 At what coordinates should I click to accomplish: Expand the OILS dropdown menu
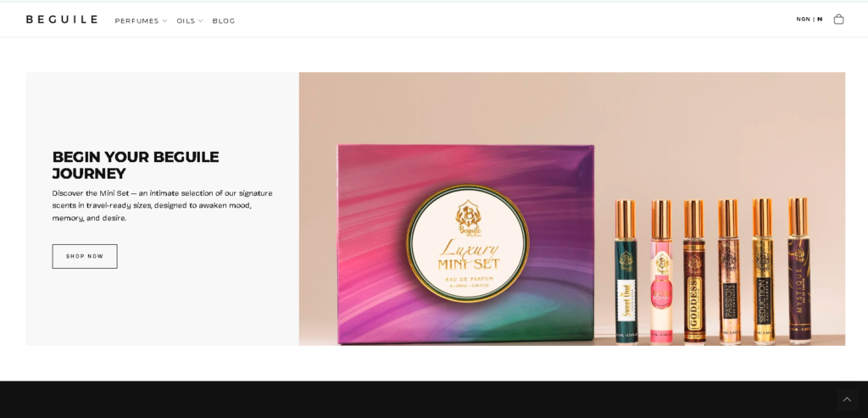click(190, 20)
